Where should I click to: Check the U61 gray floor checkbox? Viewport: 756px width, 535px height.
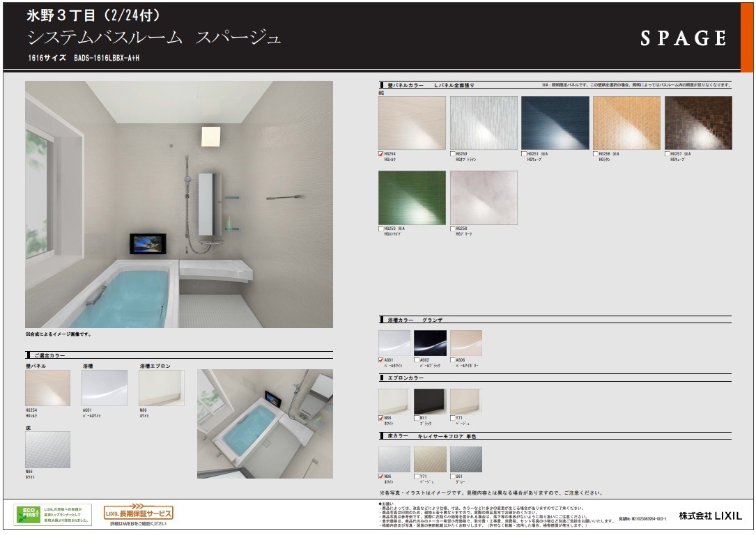(453, 476)
